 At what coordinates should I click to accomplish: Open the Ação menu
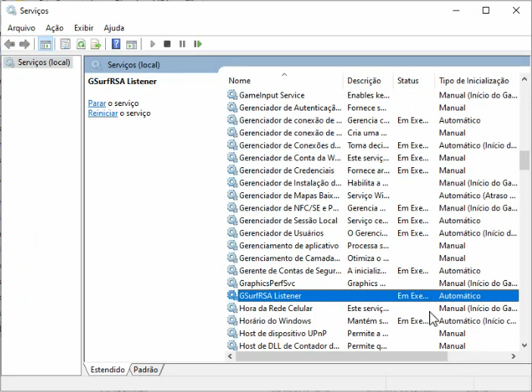(x=54, y=28)
